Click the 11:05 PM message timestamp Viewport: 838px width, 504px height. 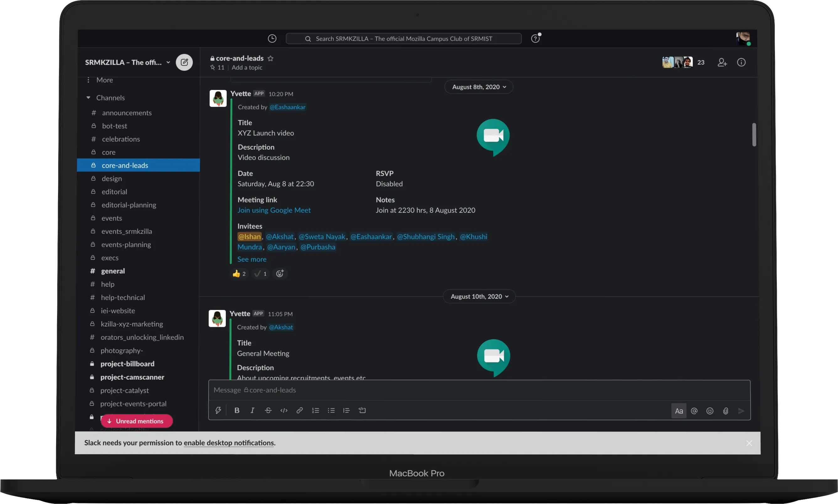pyautogui.click(x=280, y=314)
